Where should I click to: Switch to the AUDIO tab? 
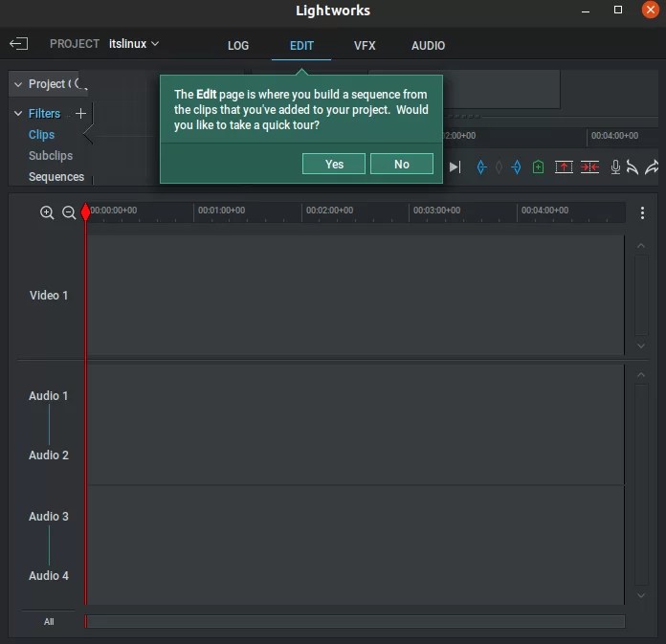[428, 46]
